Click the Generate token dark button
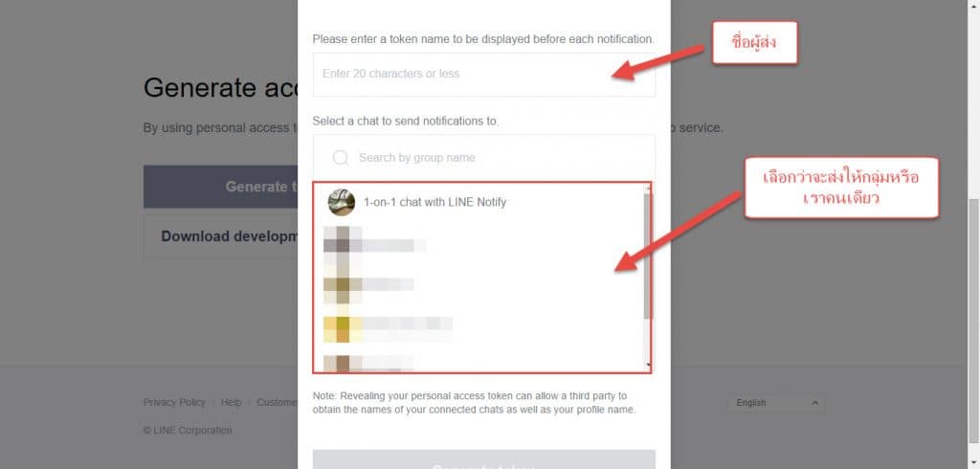980x469 pixels. coord(221,187)
